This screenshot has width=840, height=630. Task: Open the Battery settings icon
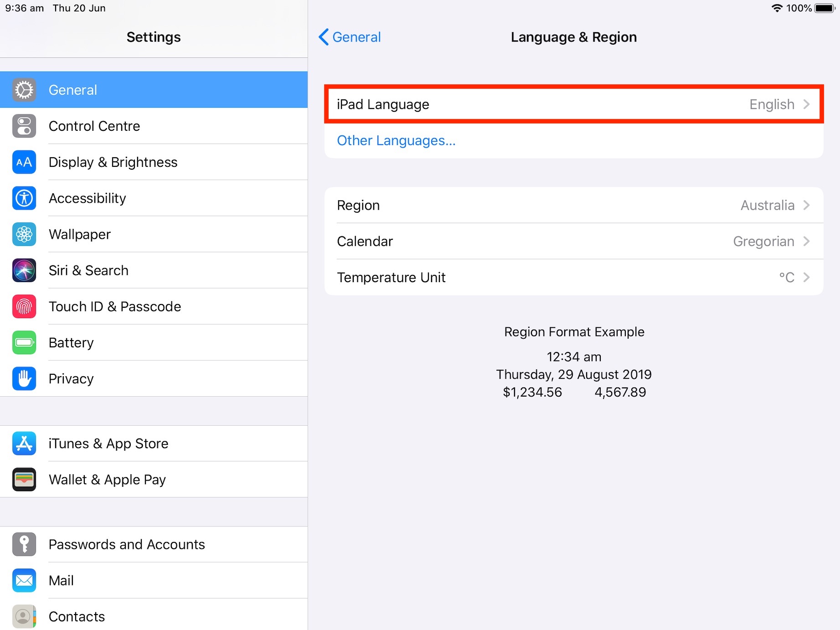(24, 342)
